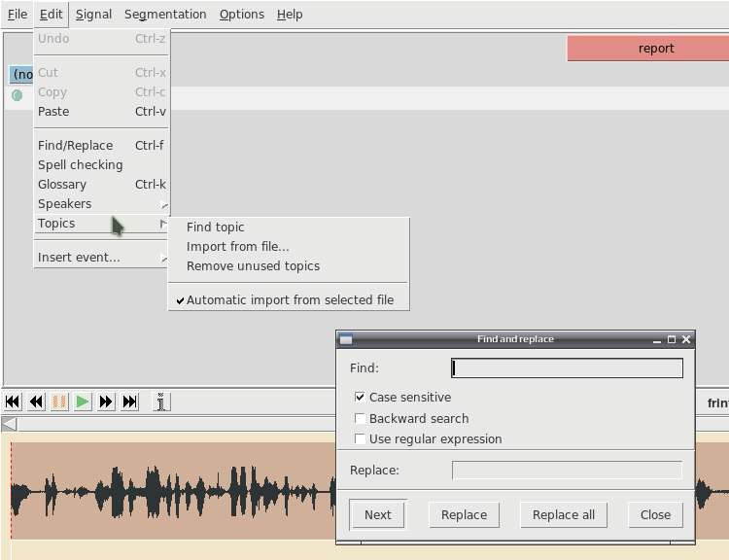Image resolution: width=729 pixels, height=560 pixels.
Task: Click the Replace button
Action: [464, 515]
